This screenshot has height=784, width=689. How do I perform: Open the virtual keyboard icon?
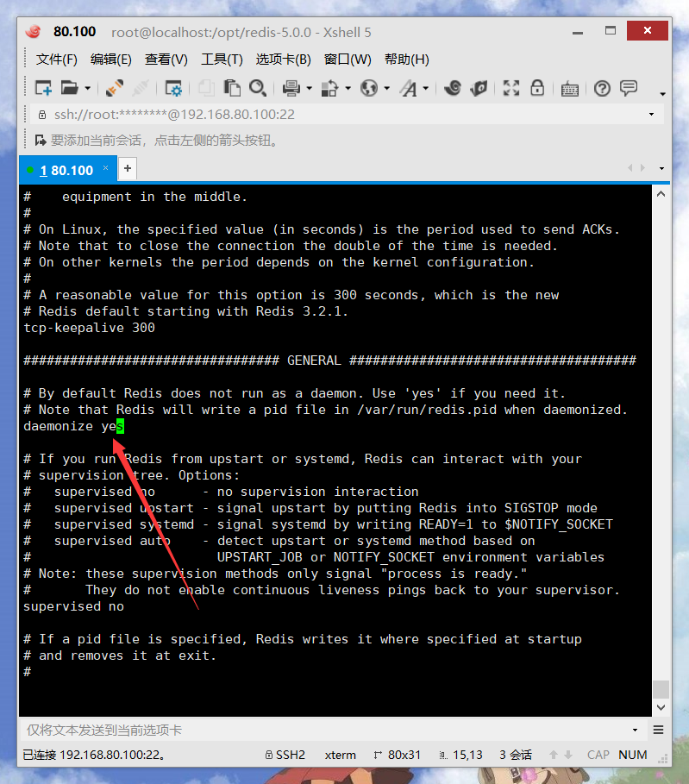click(x=569, y=89)
